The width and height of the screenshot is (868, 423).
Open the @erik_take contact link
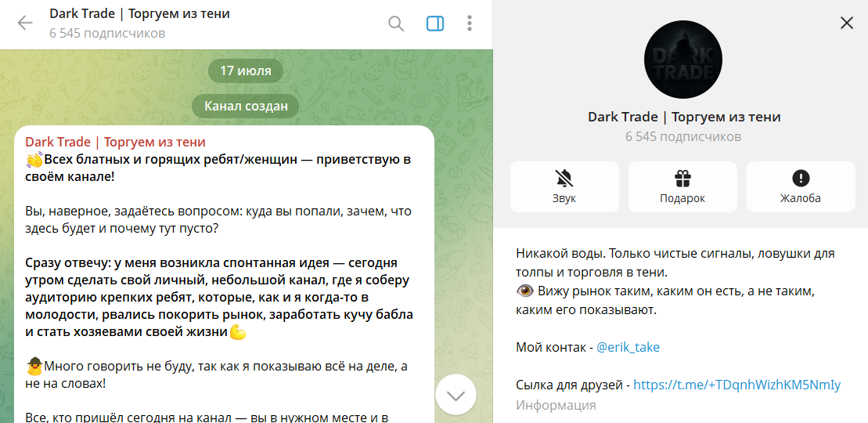coord(628,347)
